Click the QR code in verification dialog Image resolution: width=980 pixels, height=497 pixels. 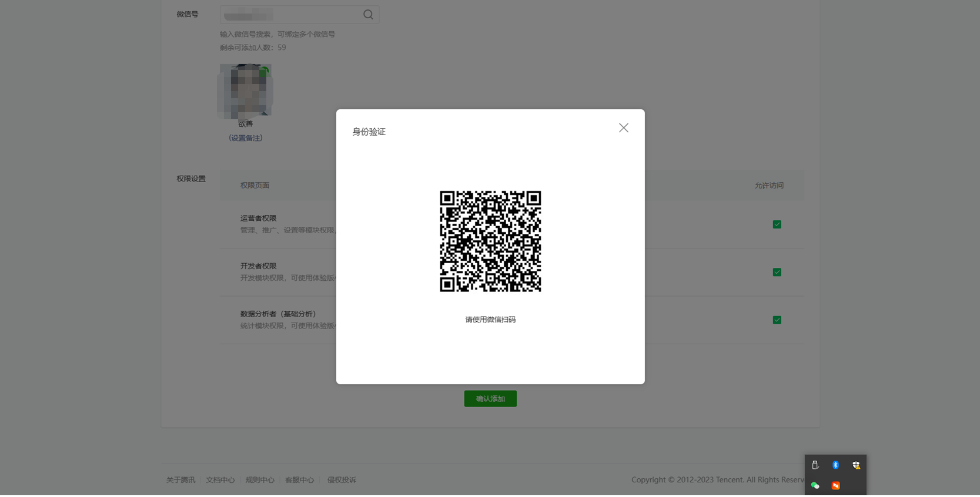click(490, 241)
